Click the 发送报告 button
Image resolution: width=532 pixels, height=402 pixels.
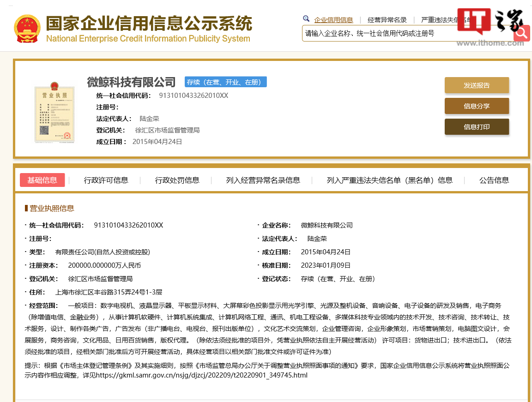[x=477, y=85]
